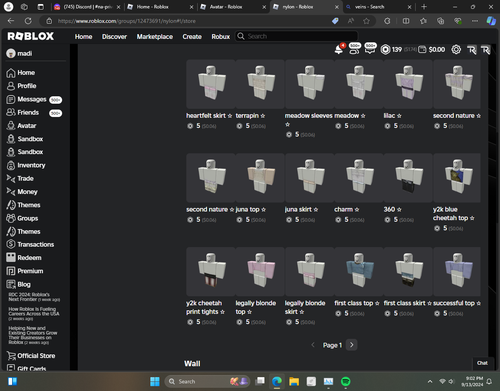Open the Roblox logo home link

[31, 36]
